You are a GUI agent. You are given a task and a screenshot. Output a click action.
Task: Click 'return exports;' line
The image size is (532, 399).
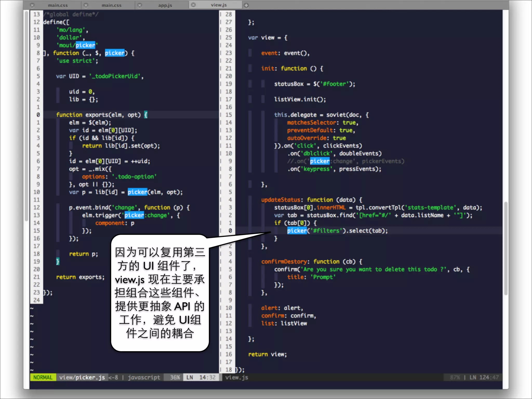point(80,277)
